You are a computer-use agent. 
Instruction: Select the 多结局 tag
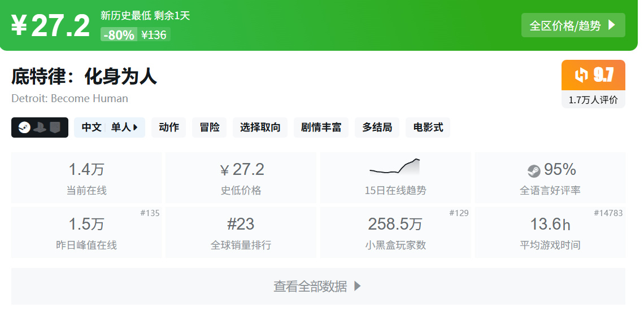[x=377, y=127]
